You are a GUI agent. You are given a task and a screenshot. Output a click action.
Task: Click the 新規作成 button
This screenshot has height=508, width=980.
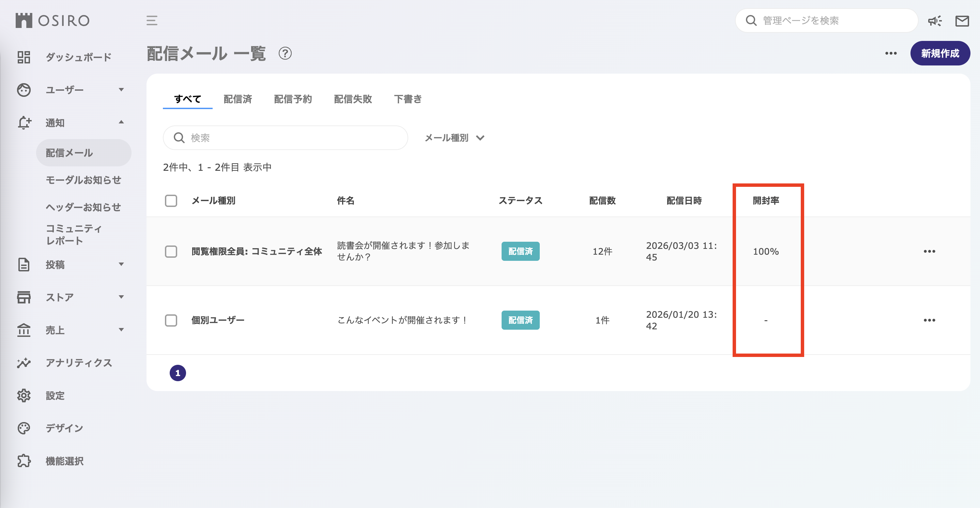[x=940, y=53]
